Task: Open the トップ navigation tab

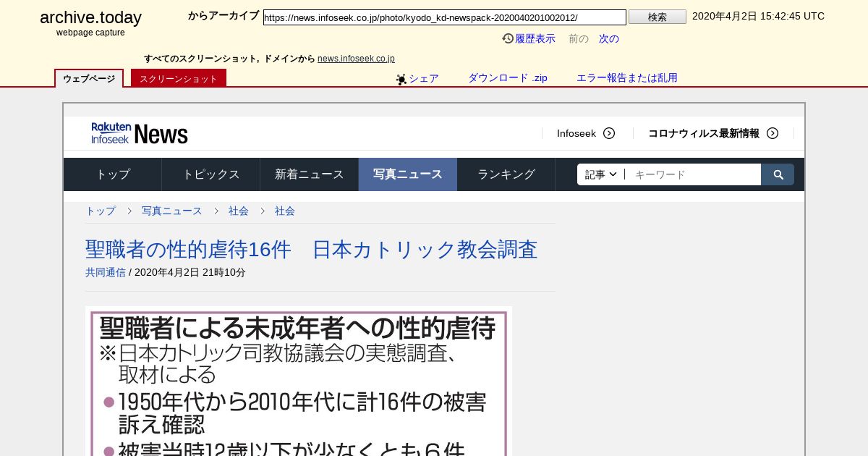Action: (x=113, y=174)
